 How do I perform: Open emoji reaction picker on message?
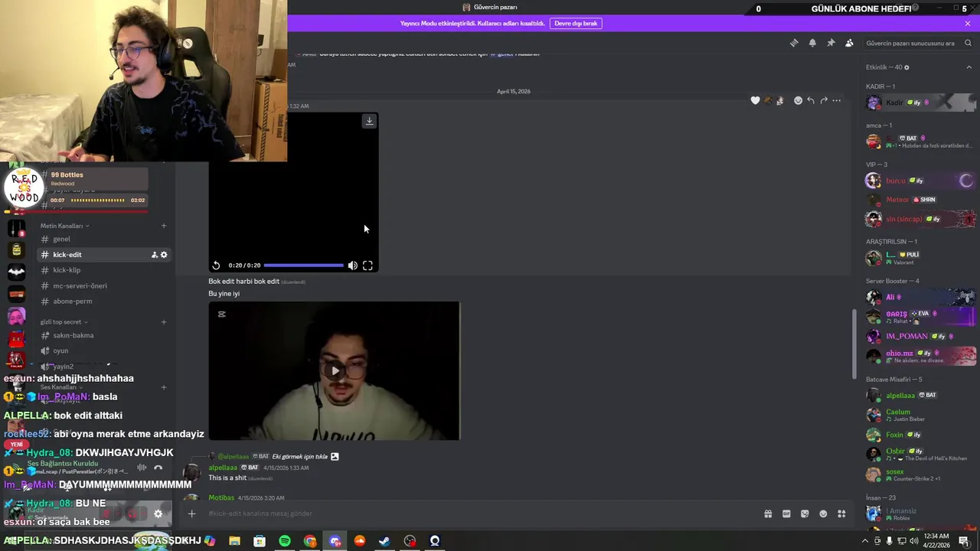coord(798,100)
